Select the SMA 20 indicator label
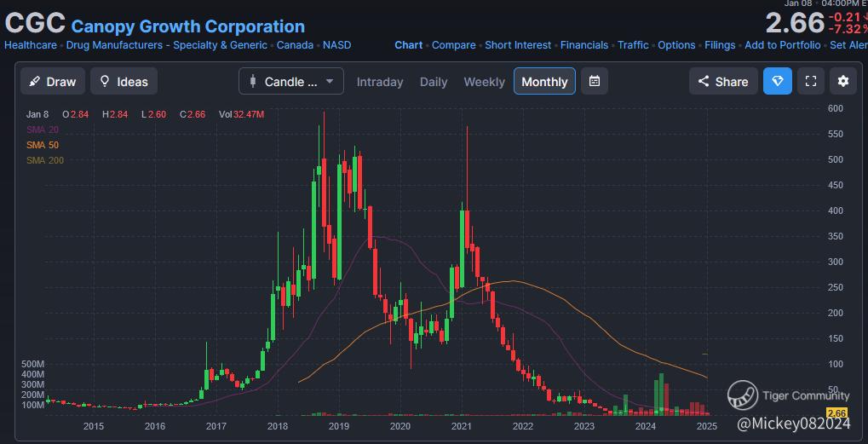Viewport: 868px width, 444px height. (42, 130)
